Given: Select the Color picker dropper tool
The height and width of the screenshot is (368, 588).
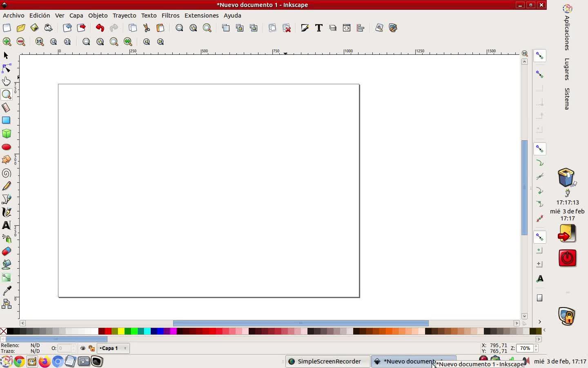Looking at the screenshot, I should click(x=6, y=291).
